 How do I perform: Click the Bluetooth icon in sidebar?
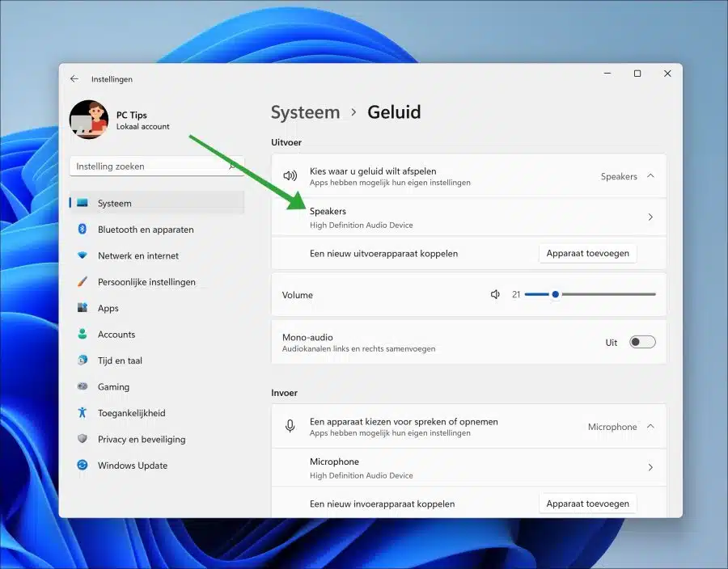click(83, 229)
